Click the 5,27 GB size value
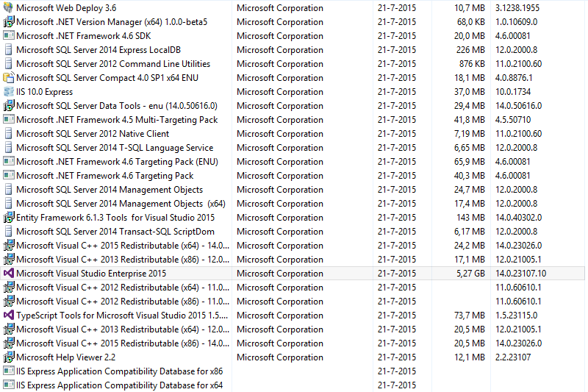The height and width of the screenshot is (392, 588). [x=470, y=274]
